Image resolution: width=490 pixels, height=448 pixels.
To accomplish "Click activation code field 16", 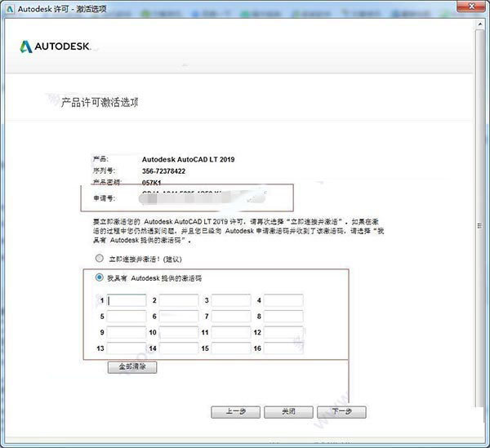I will [283, 348].
